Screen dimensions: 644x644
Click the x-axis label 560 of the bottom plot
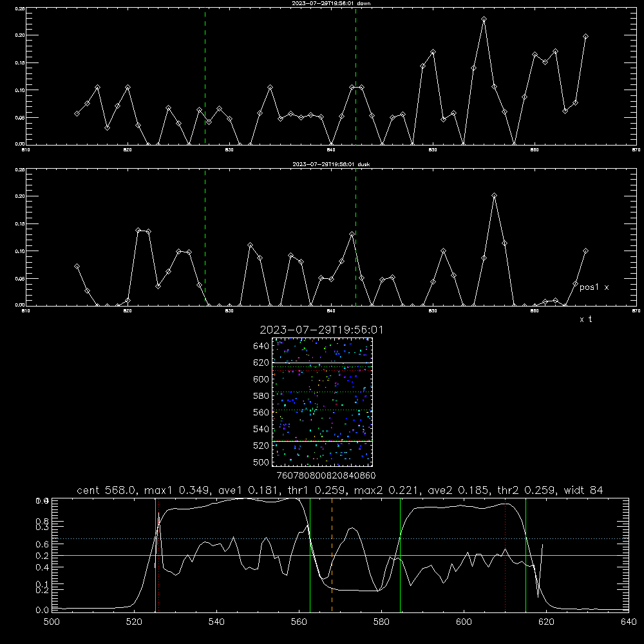coord(299,622)
